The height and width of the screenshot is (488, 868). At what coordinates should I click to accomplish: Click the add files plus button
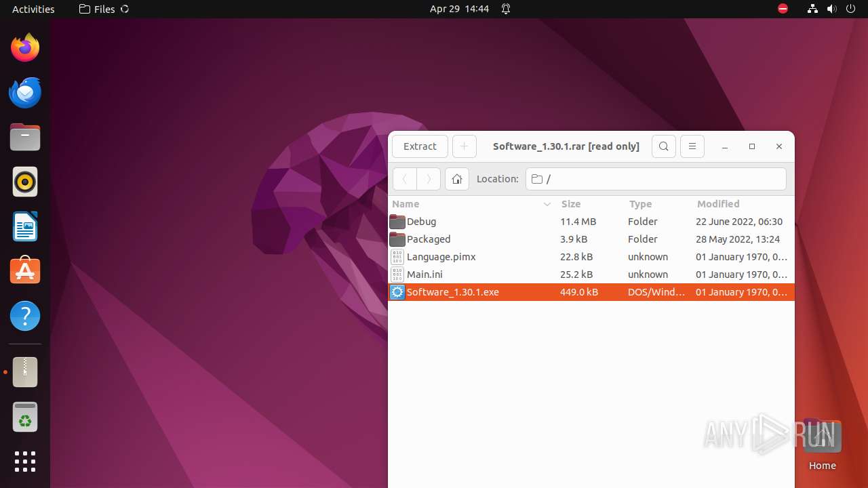465,146
